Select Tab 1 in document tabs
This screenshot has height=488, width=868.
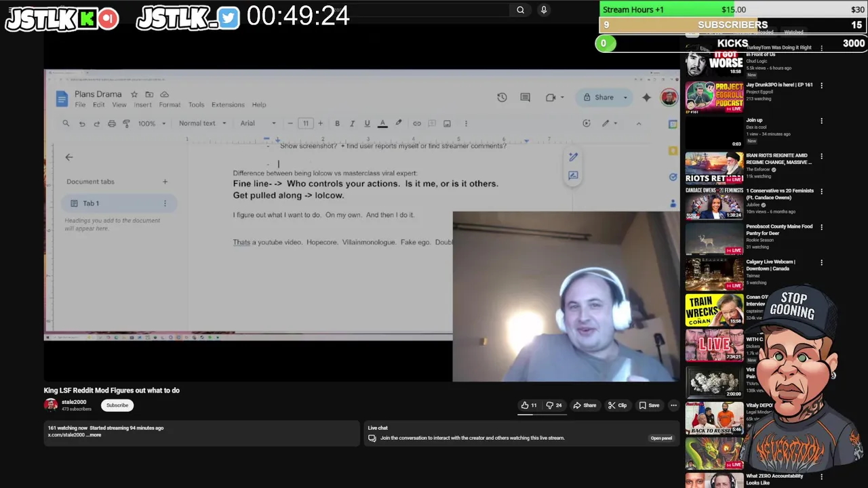[x=119, y=203]
